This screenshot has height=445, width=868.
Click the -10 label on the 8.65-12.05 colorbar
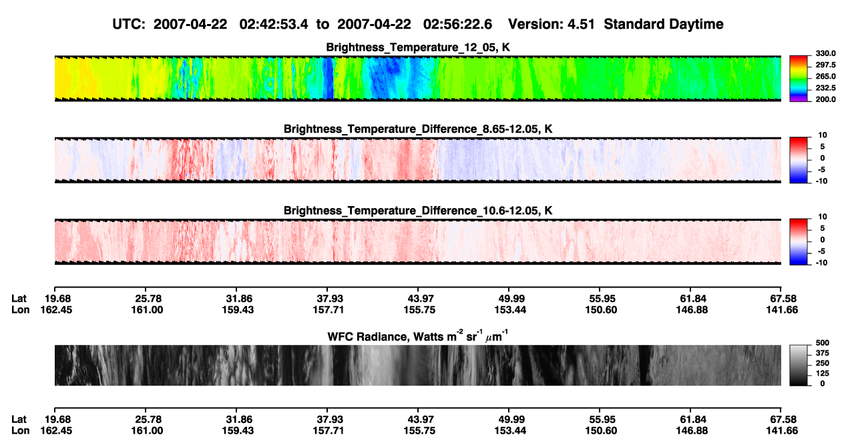coord(821,181)
